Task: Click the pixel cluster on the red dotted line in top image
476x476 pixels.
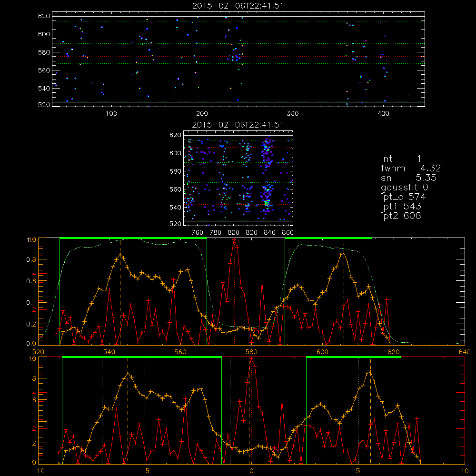Action: [235, 57]
